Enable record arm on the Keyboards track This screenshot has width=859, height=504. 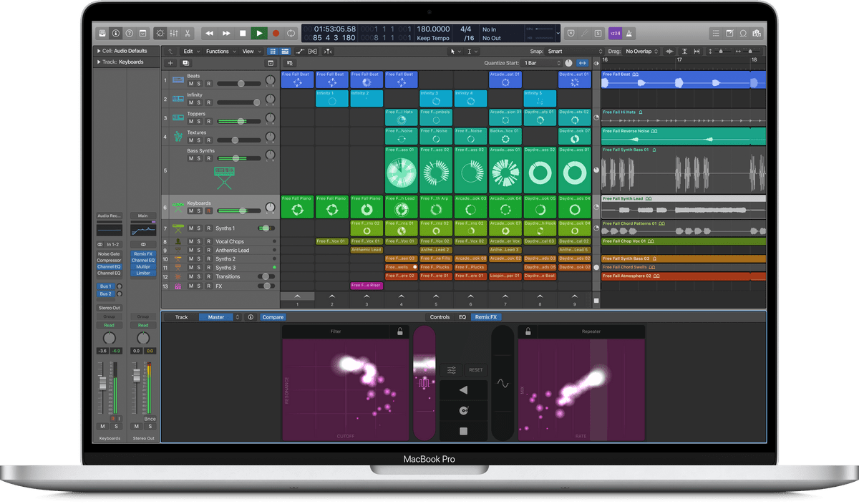[x=209, y=210]
